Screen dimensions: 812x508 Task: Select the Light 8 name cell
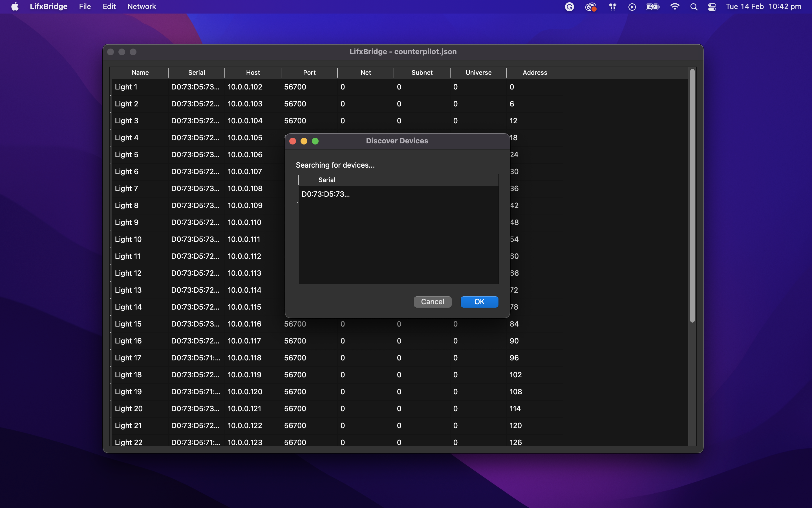coord(140,205)
